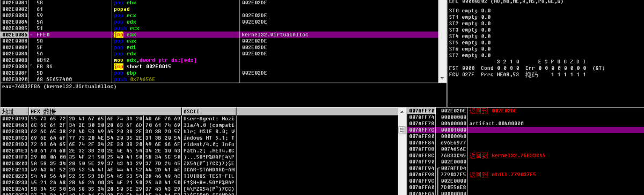The width and height of the screenshot is (644, 195).
Task: Click stack comment 返回到 002E02DE
Action: coord(493,111)
